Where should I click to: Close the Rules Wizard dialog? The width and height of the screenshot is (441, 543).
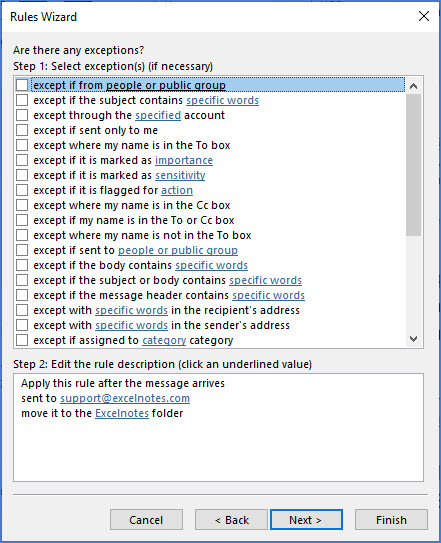click(424, 16)
